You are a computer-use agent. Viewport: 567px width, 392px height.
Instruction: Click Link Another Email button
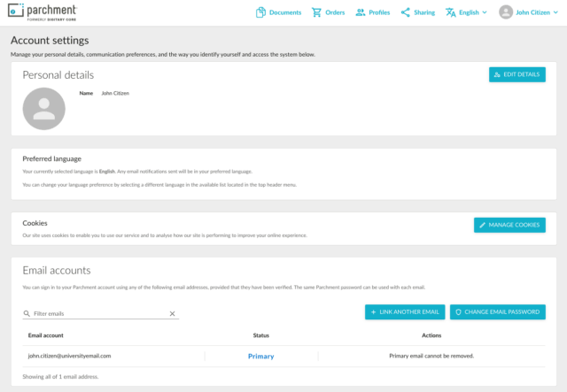click(x=405, y=311)
